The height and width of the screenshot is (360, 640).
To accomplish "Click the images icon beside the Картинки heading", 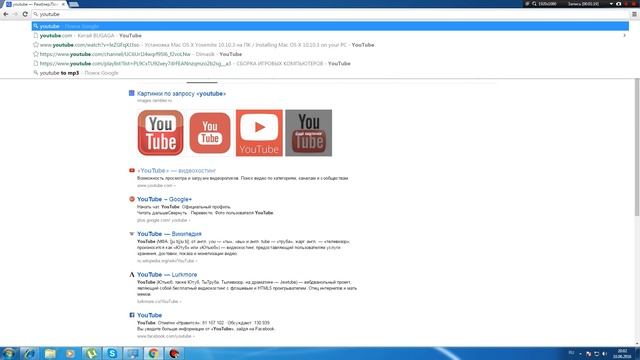I will (x=131, y=93).
